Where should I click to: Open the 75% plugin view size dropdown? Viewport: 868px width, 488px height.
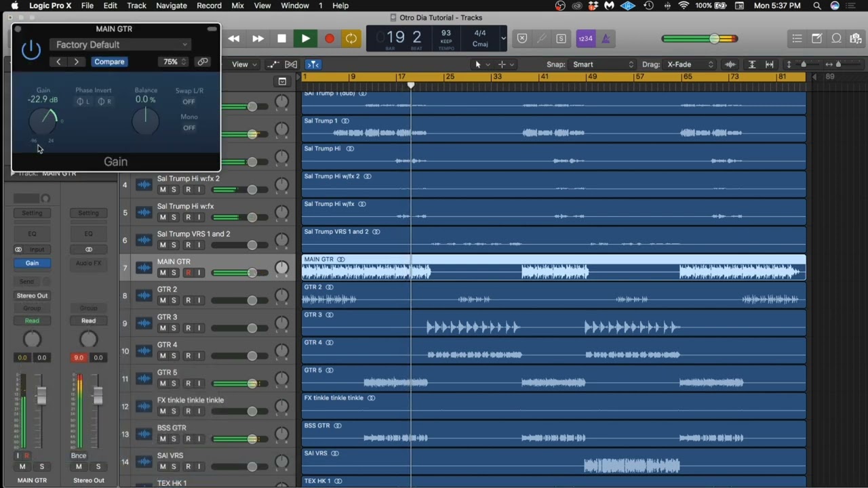pos(173,62)
